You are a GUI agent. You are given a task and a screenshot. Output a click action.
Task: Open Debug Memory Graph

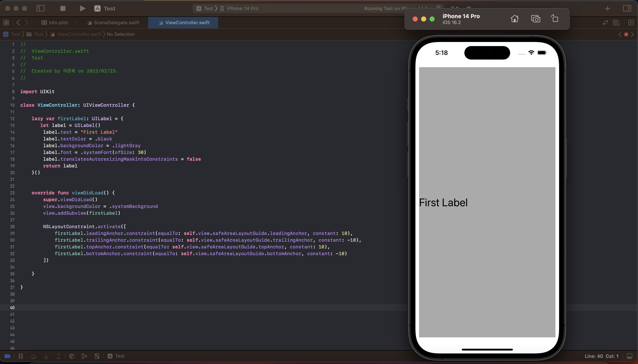click(x=84, y=356)
